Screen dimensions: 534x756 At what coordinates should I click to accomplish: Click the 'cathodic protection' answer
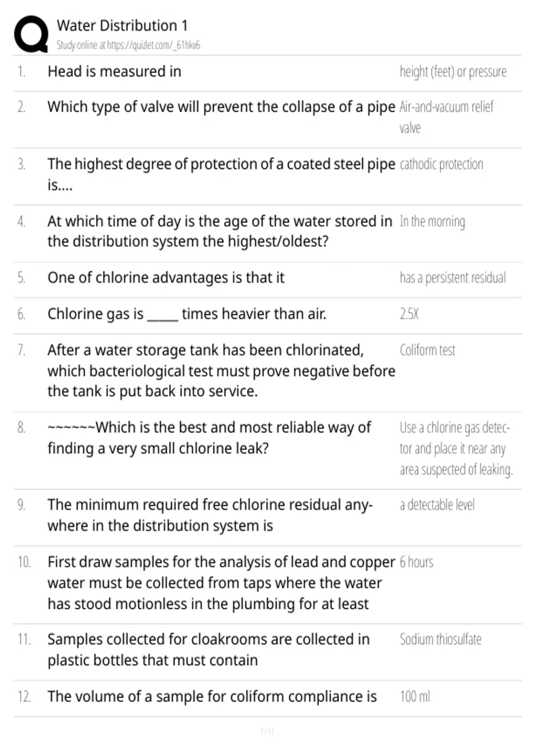click(x=441, y=164)
